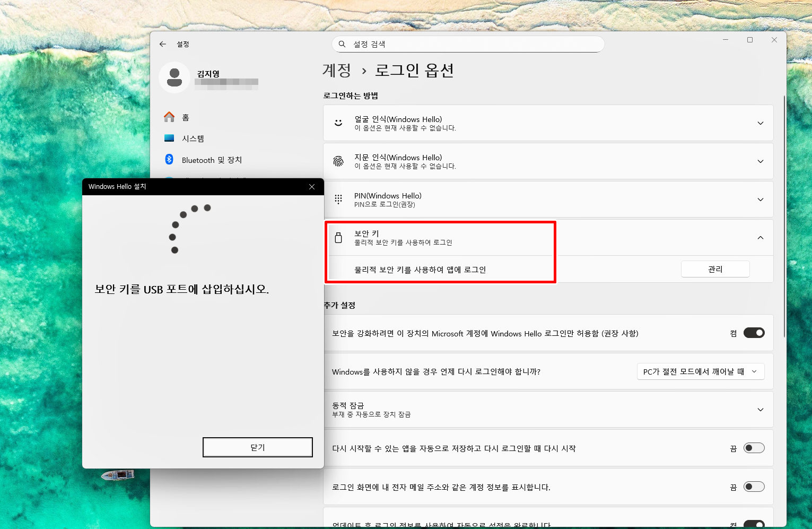
Task: Click '물리적 보안 키를 사용하여 앱에 로그인' text
Action: (x=420, y=270)
